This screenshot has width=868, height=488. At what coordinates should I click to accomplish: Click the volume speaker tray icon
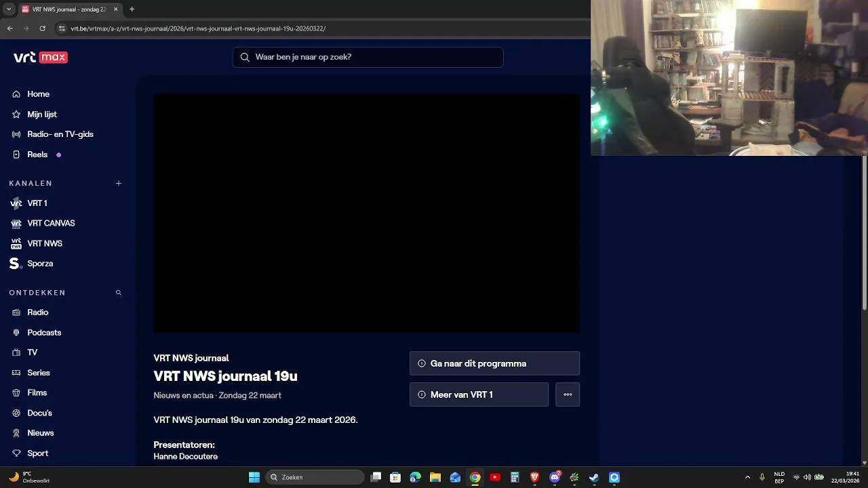pos(807,477)
